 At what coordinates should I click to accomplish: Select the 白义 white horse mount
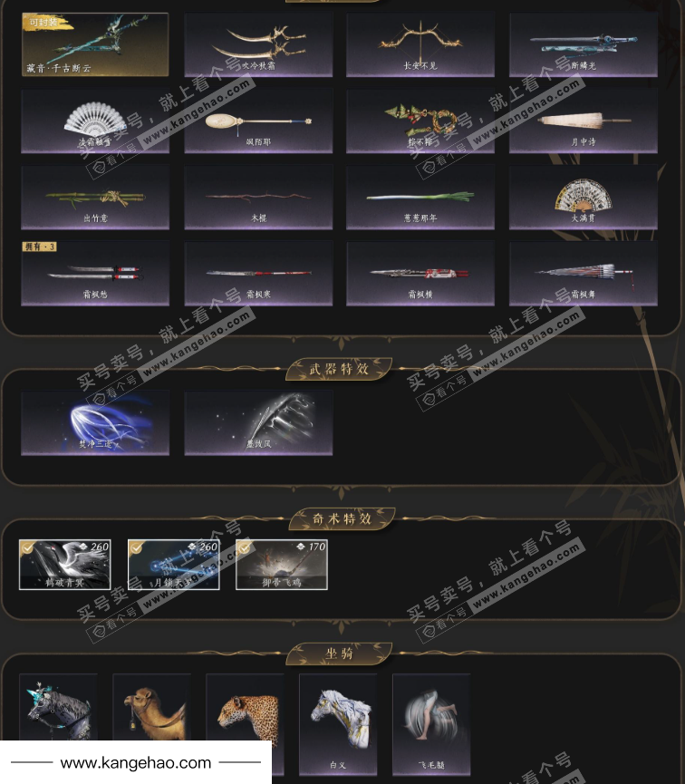coord(338,724)
